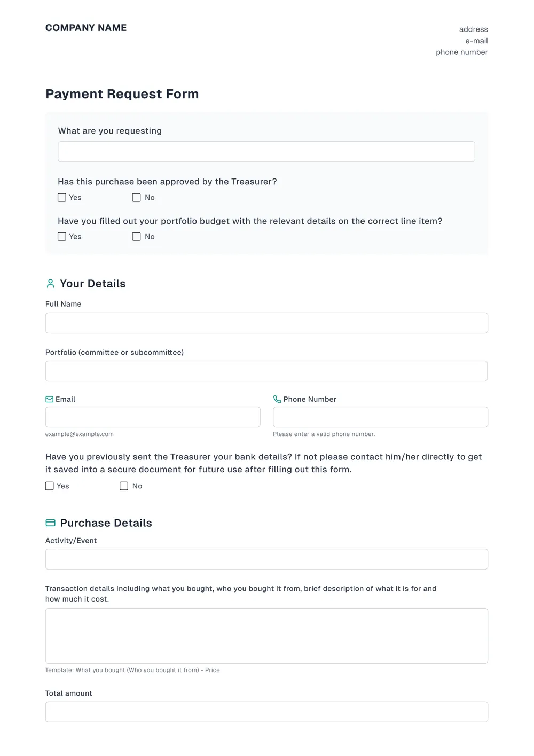Click the phone icon beside Phone Number
Screen dimensions: 534x756
pos(277,399)
